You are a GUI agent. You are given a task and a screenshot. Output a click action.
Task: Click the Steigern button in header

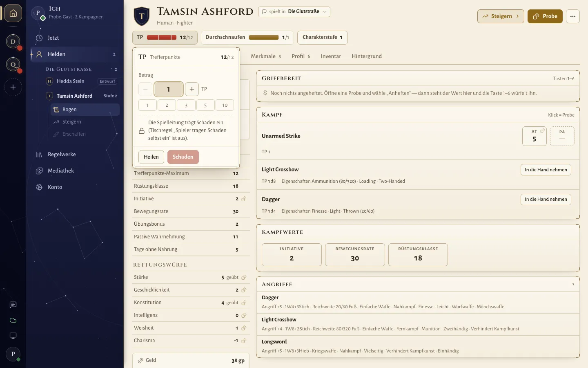501,16
